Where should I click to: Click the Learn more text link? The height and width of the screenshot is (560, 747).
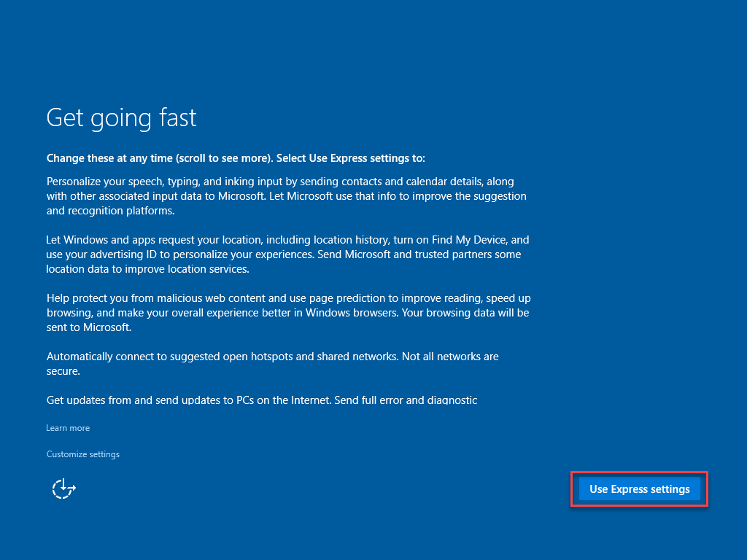click(68, 427)
